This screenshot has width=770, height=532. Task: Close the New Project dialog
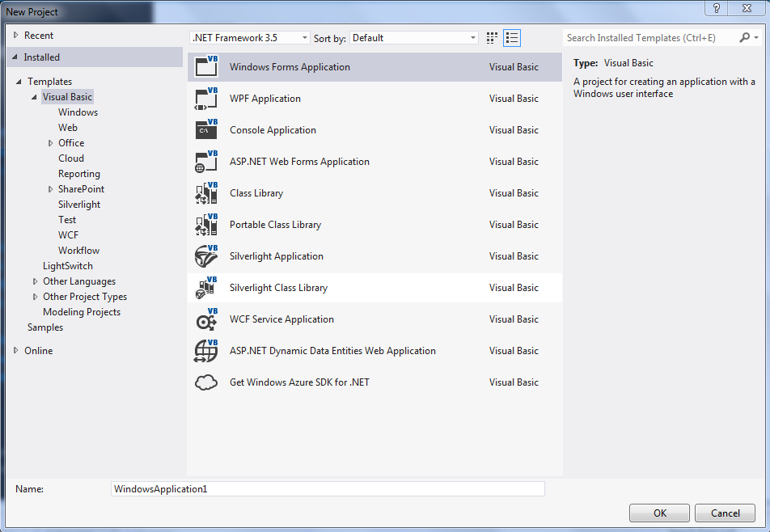[x=747, y=8]
